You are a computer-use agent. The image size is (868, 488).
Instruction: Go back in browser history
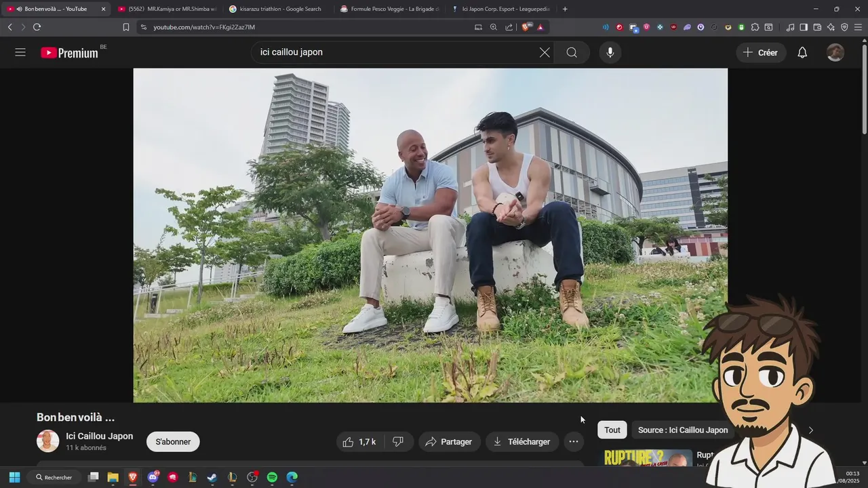pyautogui.click(x=9, y=27)
